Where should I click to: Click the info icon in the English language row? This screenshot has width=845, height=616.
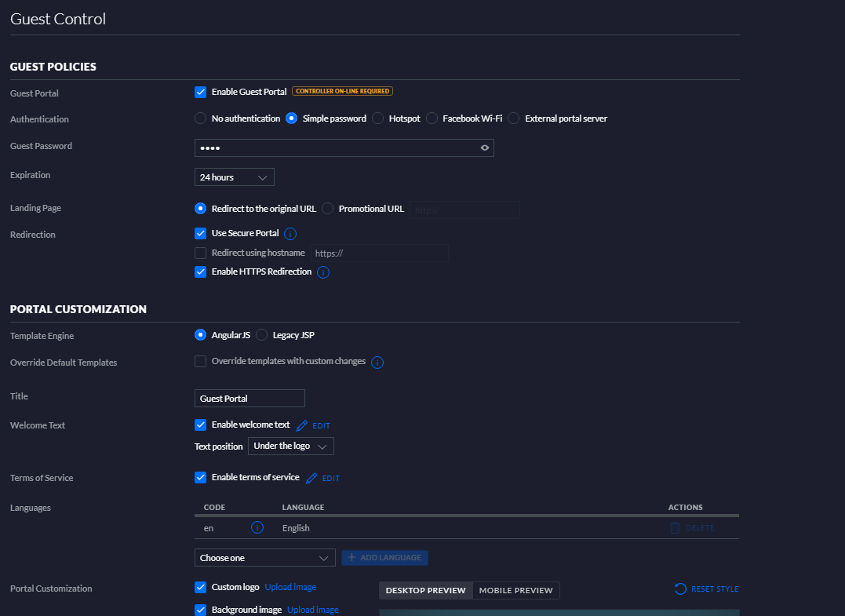257,528
